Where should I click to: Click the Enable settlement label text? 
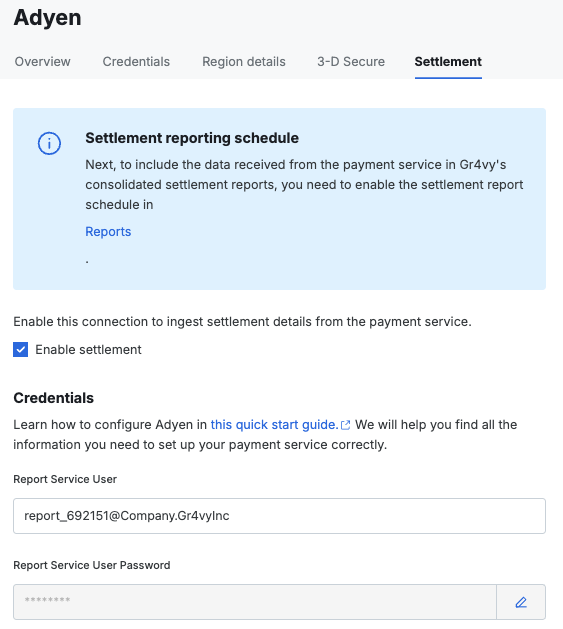(x=88, y=349)
